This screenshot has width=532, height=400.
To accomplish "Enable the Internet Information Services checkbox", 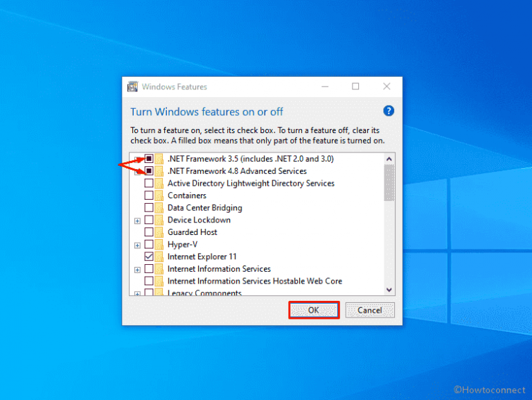I will [x=149, y=268].
